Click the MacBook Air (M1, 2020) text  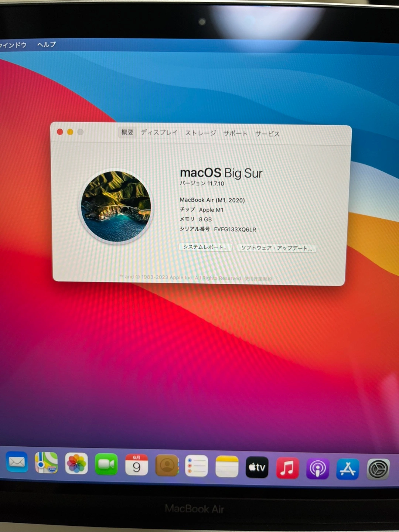(x=212, y=200)
